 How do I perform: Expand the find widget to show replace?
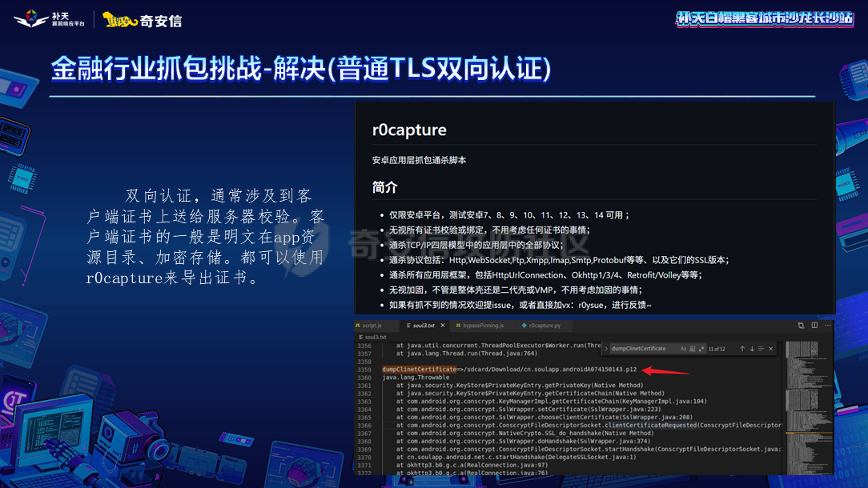[x=606, y=349]
